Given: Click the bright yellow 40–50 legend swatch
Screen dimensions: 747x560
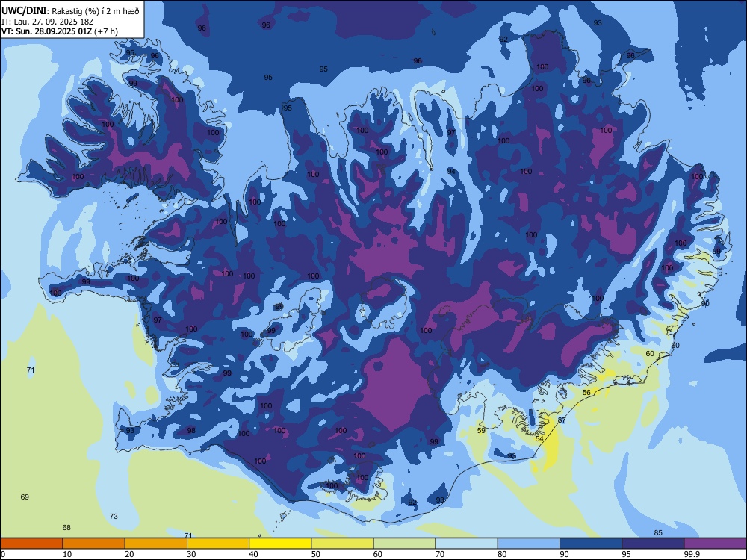Looking at the screenshot, I should (x=280, y=544).
